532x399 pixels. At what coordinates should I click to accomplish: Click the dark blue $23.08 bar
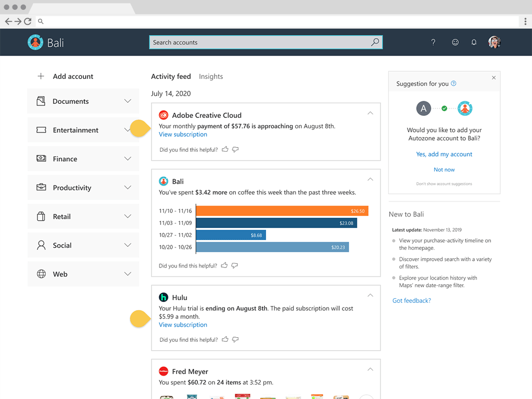click(276, 223)
